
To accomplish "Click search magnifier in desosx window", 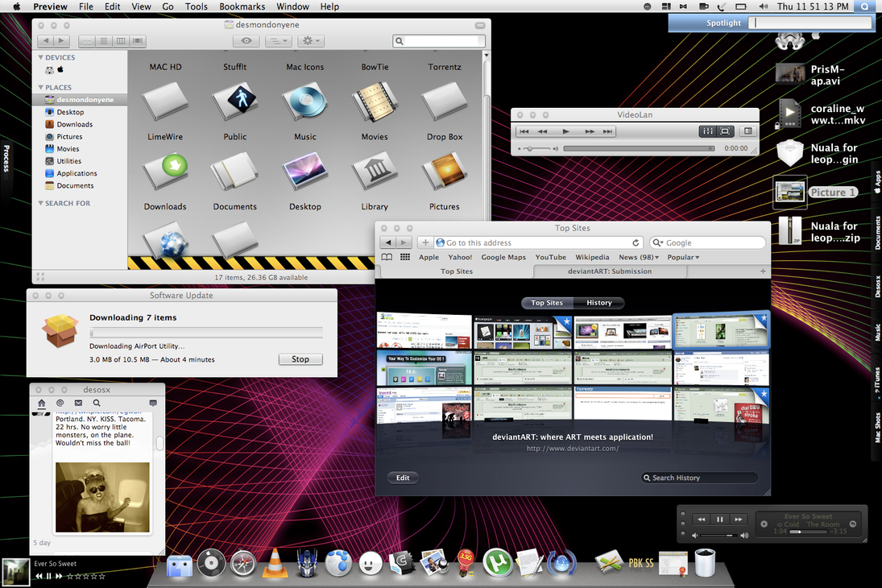I will [x=97, y=403].
